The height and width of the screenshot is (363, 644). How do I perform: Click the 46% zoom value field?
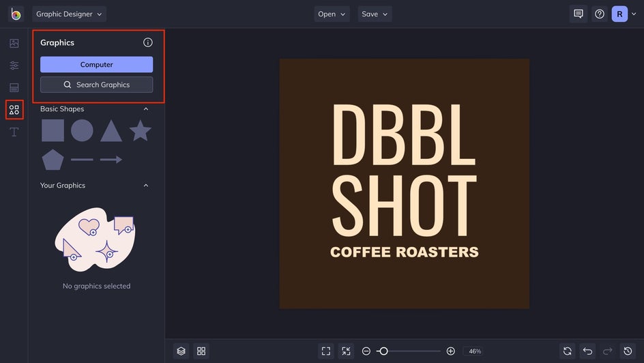tap(475, 351)
